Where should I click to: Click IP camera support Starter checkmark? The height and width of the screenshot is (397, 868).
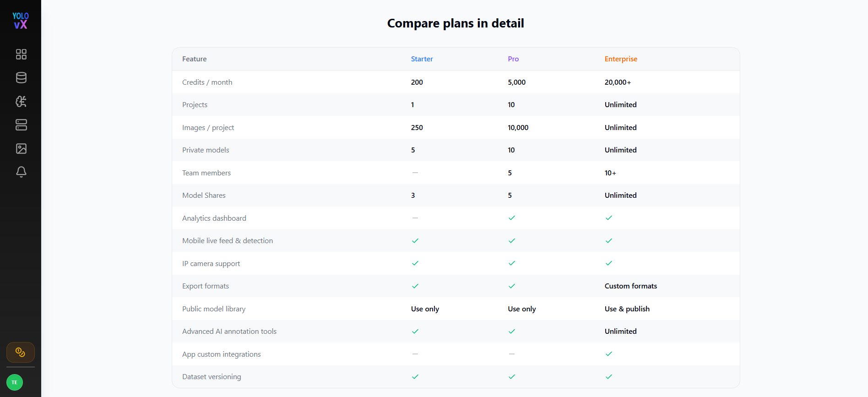[x=415, y=263]
